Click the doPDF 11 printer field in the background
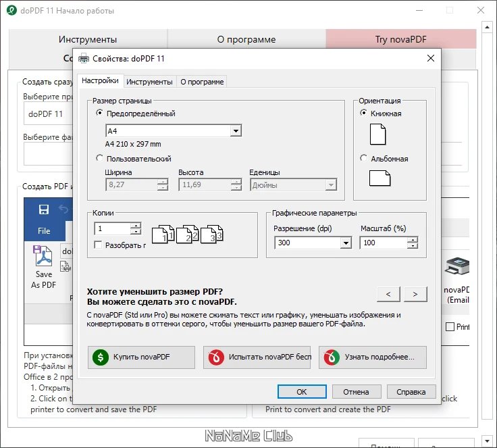 point(48,114)
